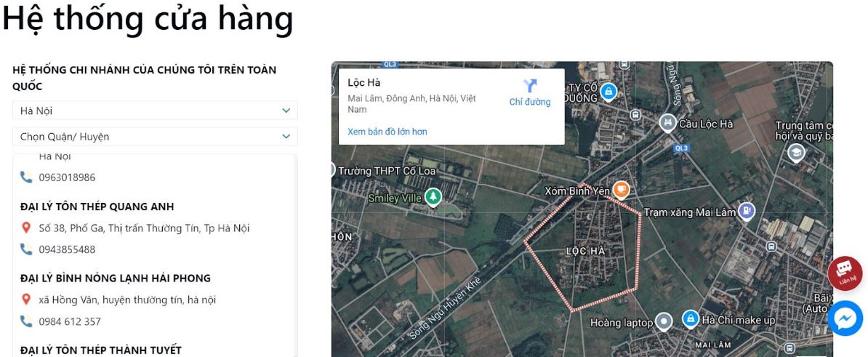Click the Xóm Bình Yên cafe marker
This screenshot has width=868, height=357.
tap(620, 190)
